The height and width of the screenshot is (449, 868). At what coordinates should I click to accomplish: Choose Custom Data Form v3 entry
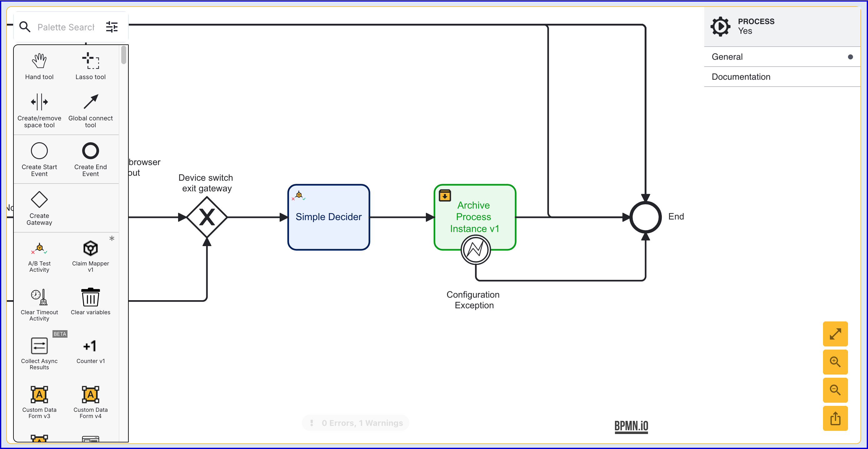click(x=39, y=402)
